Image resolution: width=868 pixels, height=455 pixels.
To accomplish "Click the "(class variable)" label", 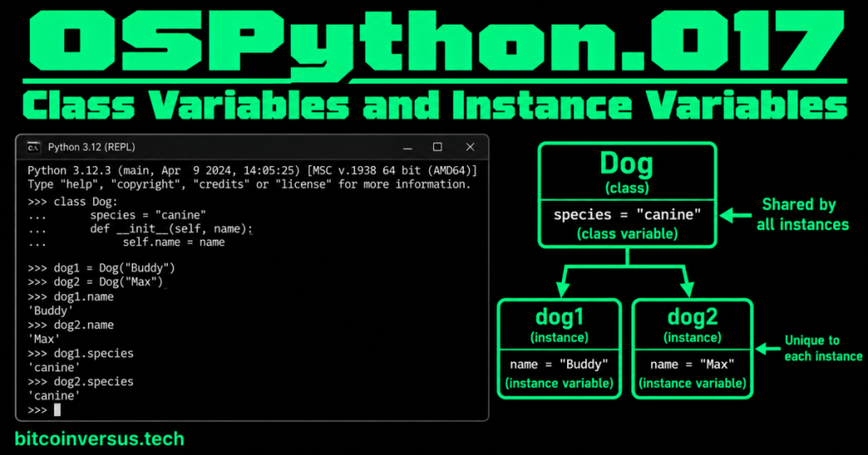I will tap(627, 234).
